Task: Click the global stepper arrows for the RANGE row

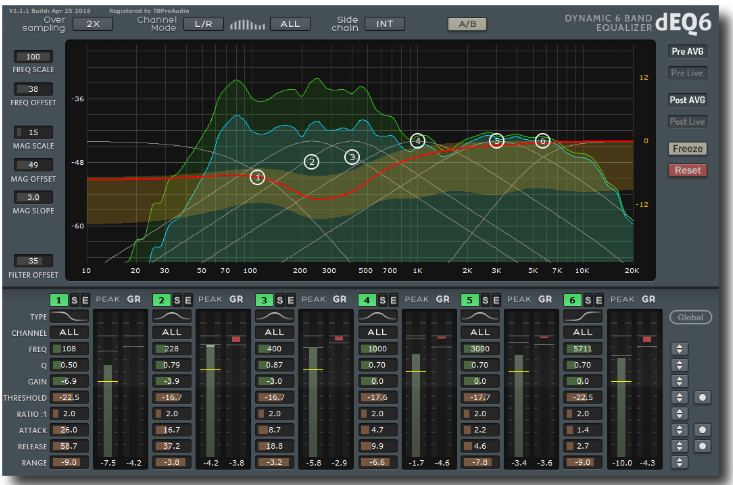Action: pos(679,463)
